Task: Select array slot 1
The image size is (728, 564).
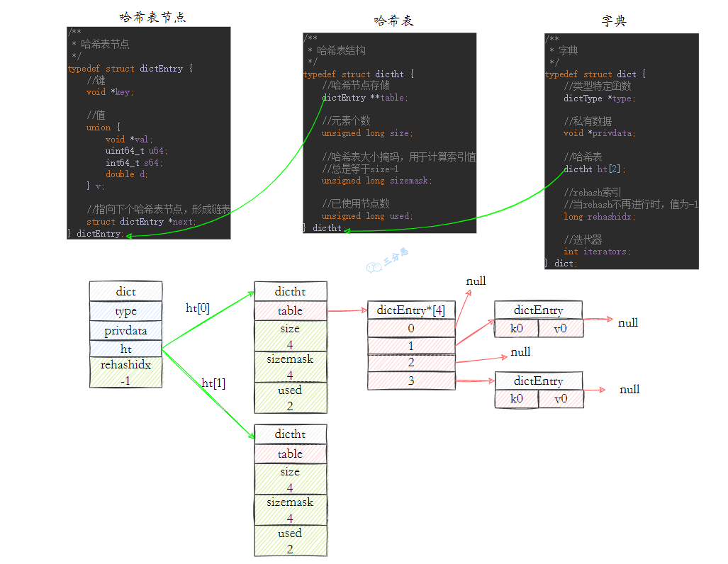Action: pyautogui.click(x=411, y=346)
